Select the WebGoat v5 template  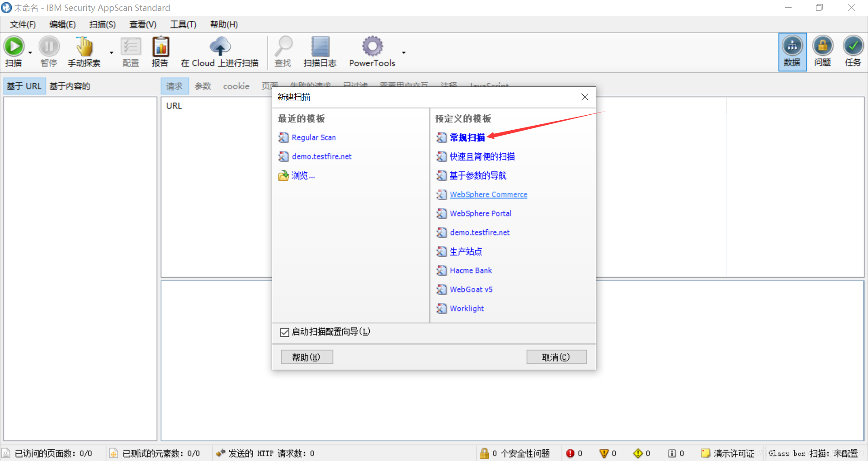(471, 289)
